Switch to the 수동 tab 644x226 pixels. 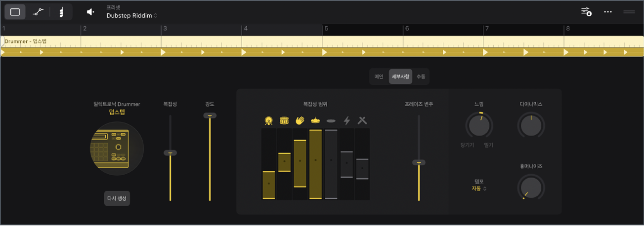[x=421, y=76]
